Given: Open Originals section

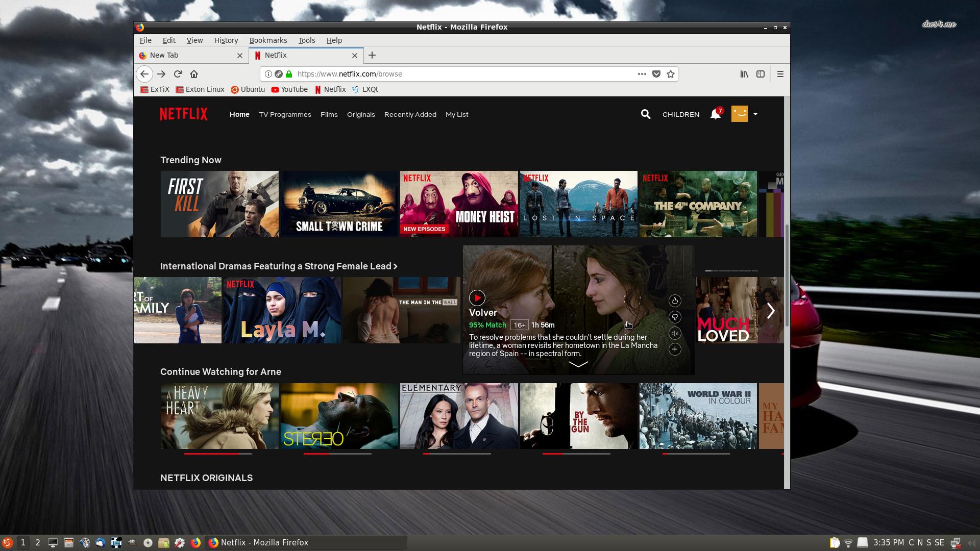Looking at the screenshot, I should pyautogui.click(x=361, y=114).
